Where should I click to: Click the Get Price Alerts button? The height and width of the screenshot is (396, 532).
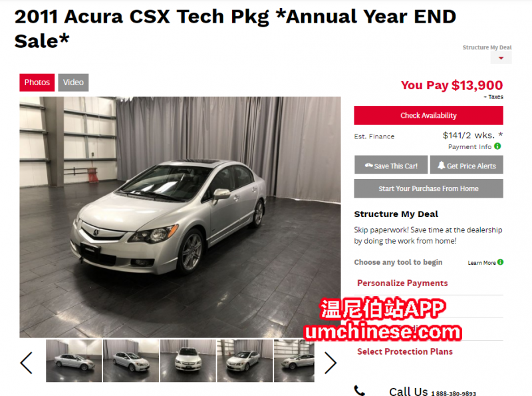click(467, 165)
